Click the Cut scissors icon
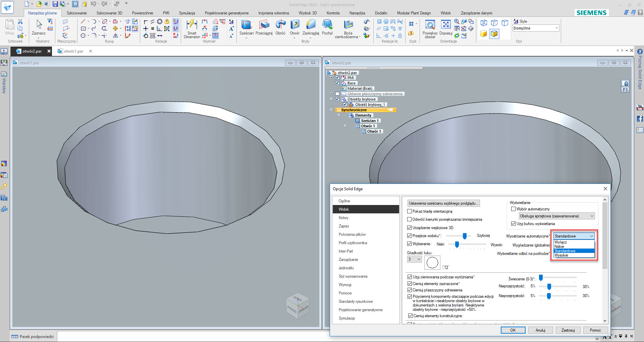 point(20,21)
